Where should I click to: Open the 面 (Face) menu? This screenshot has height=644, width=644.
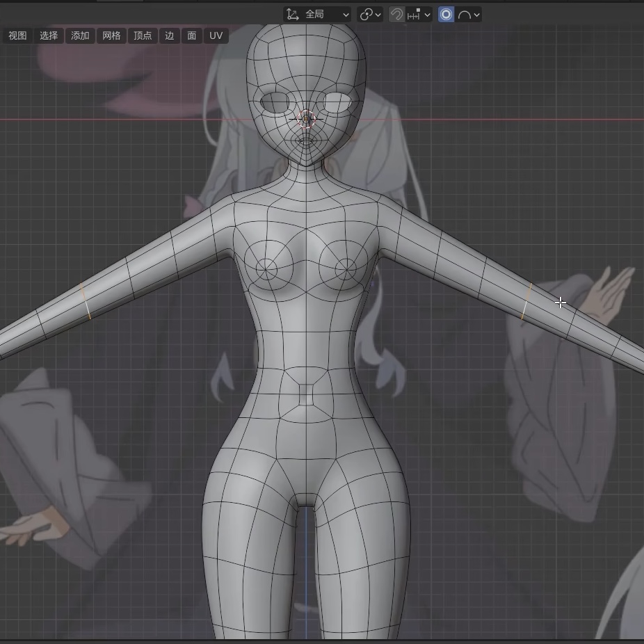point(191,35)
